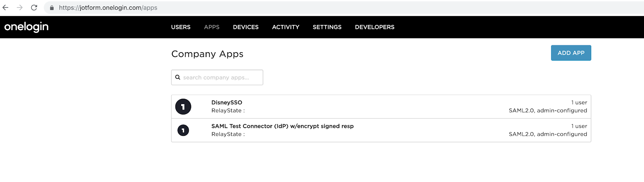Open the DisneySSO app link
Image resolution: width=644 pixels, height=182 pixels.
click(227, 102)
